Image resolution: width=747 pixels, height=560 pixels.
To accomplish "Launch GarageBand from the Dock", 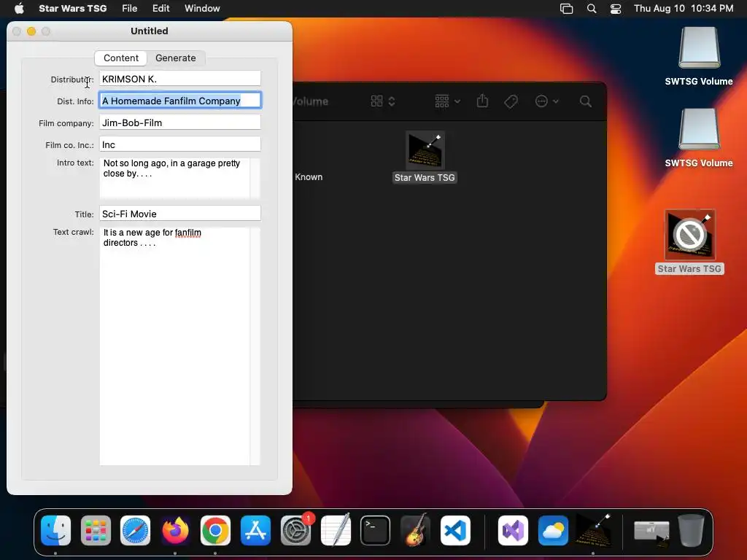I will coord(415,531).
